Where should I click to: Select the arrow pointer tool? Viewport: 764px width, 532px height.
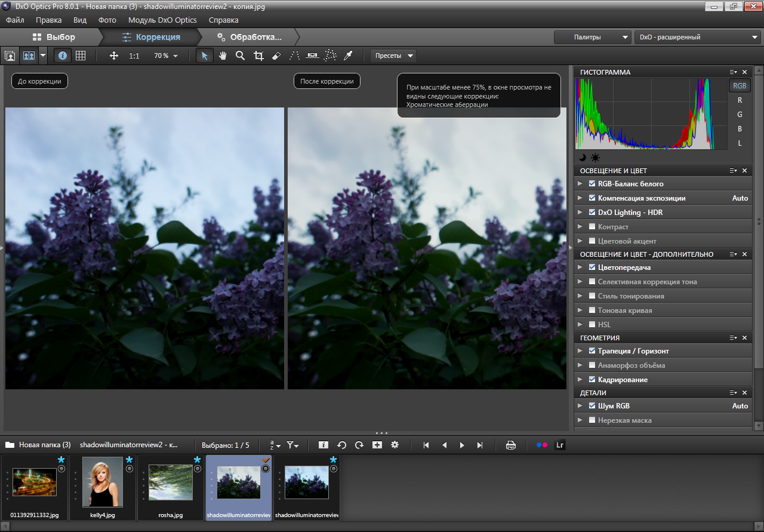205,56
